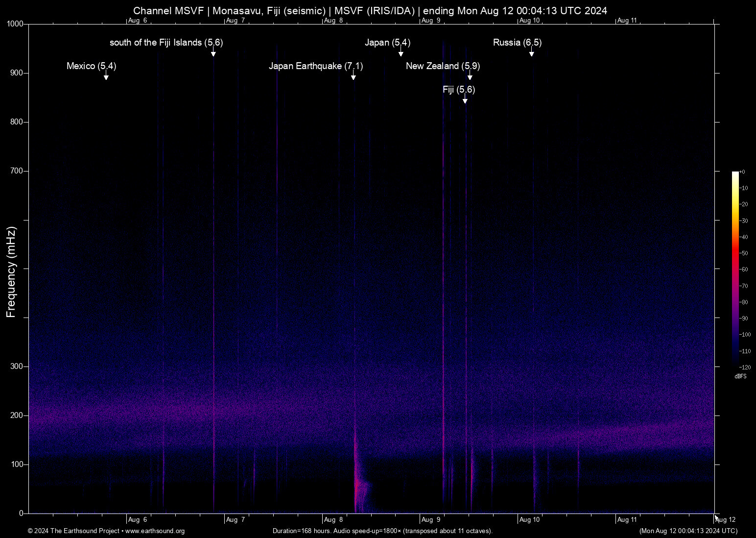Select the 700 frequency tick label
756x538 pixels.
[x=18, y=171]
